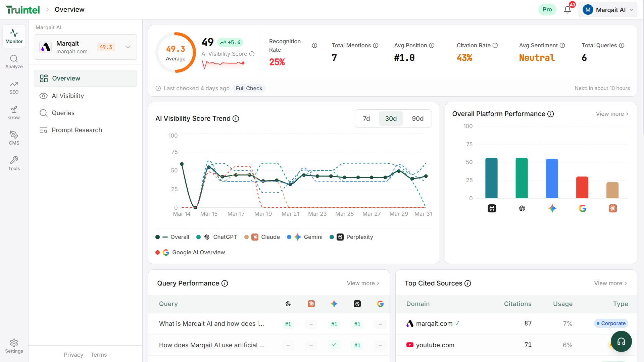Show info for Citation Rate

coord(495,46)
